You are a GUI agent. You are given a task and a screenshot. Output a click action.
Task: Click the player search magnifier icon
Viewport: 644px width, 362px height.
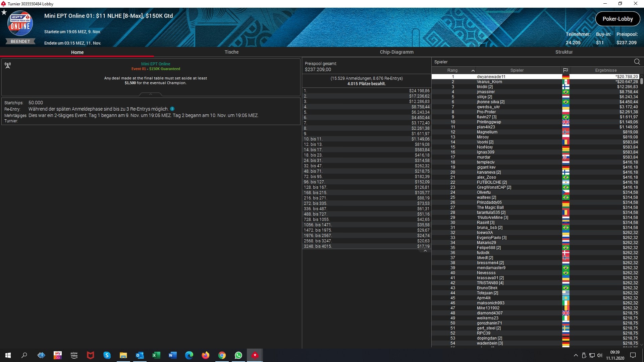coord(637,62)
